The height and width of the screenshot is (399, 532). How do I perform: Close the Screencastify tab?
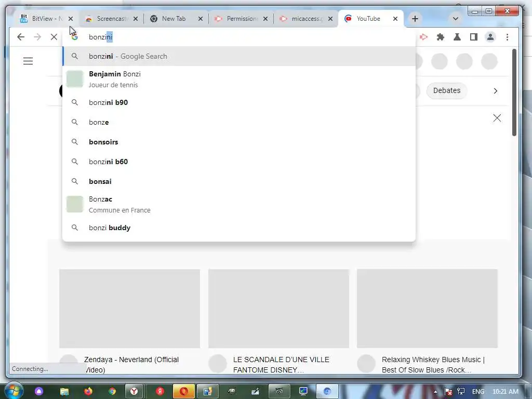pyautogui.click(x=136, y=19)
